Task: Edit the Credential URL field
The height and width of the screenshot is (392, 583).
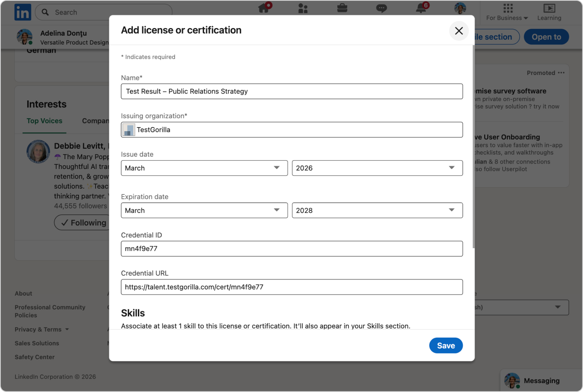Action: [x=292, y=287]
